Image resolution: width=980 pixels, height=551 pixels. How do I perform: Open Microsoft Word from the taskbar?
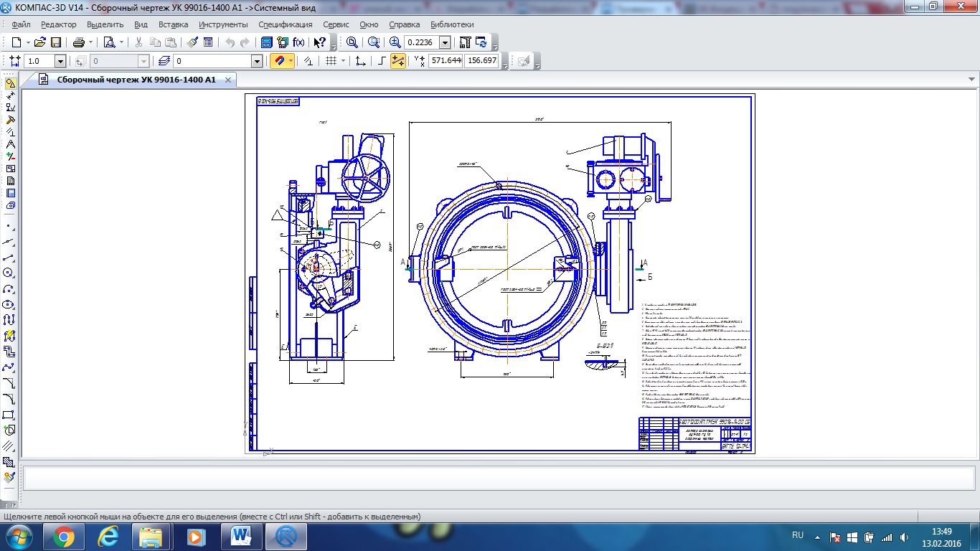click(x=241, y=537)
